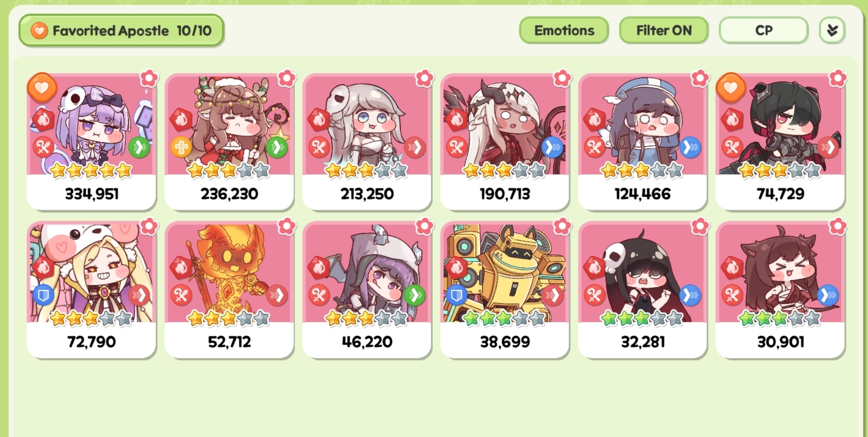Click red arrow icon on 38,699 card

[552, 295]
